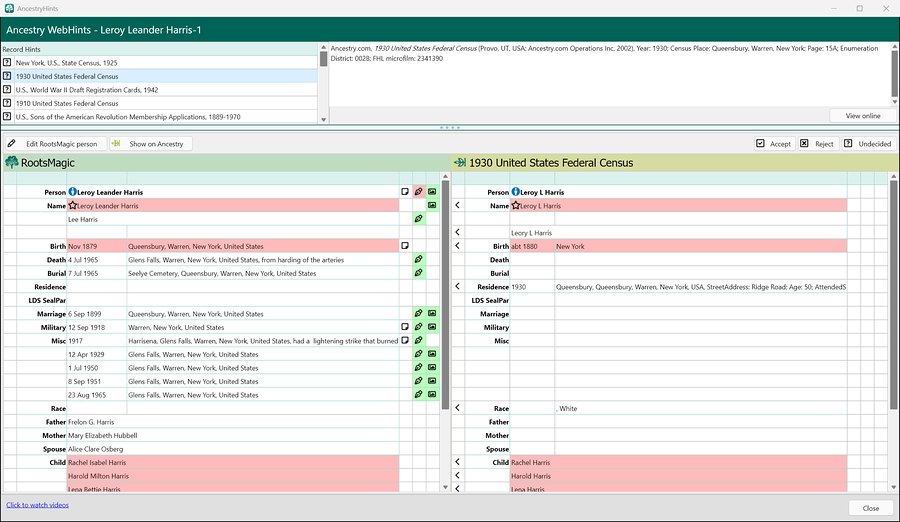900x522 pixels.
Task: Click the star beside census Name Leroy L Harris
Action: point(515,205)
